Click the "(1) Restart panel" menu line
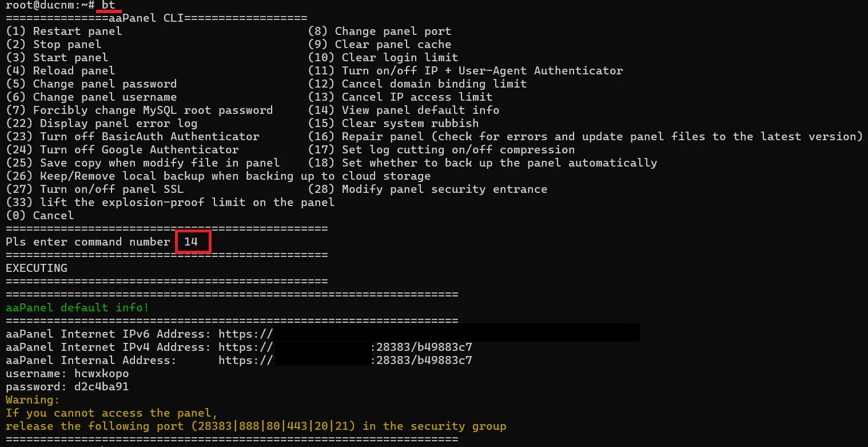 tap(63, 31)
